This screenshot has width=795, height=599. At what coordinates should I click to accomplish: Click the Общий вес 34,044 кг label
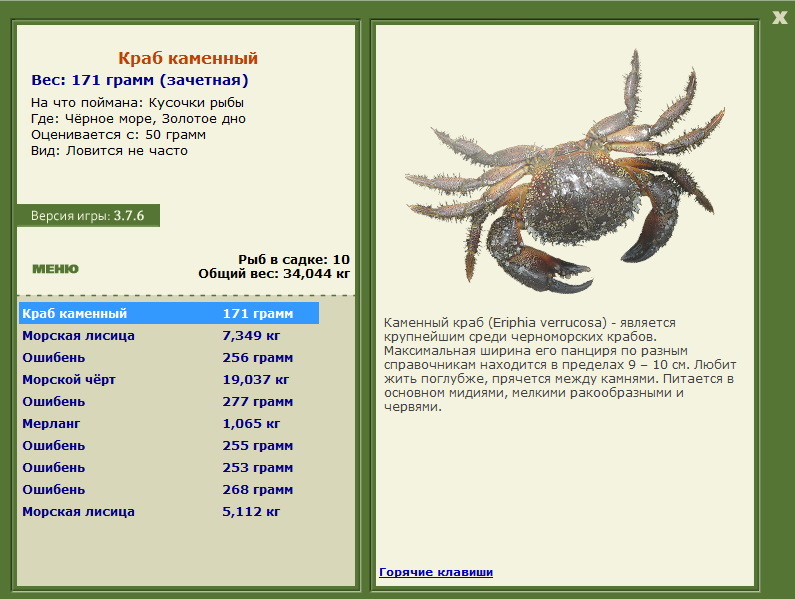point(274,274)
